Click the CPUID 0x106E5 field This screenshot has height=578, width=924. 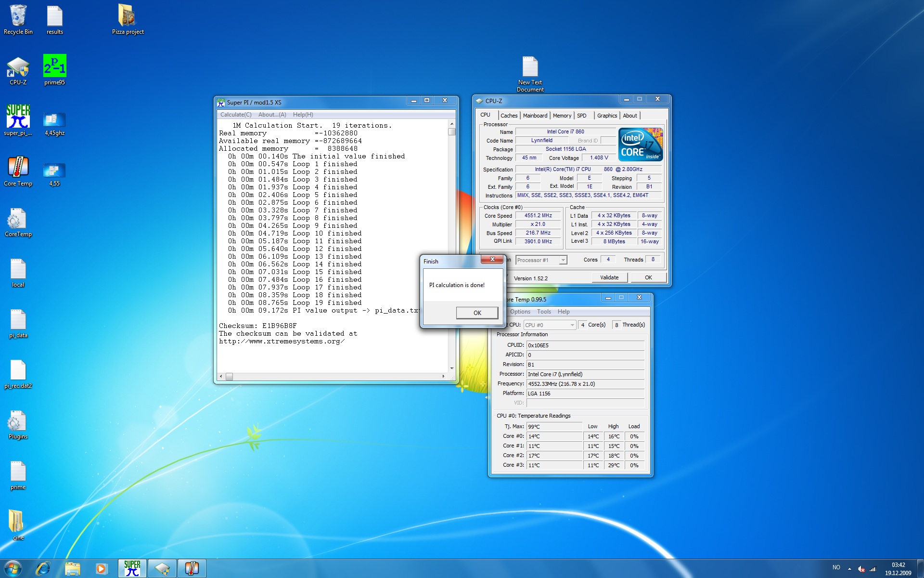[x=585, y=345]
